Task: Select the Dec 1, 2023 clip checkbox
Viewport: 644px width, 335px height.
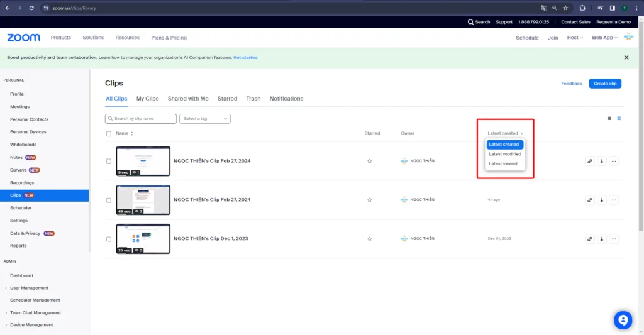Action: pyautogui.click(x=109, y=239)
